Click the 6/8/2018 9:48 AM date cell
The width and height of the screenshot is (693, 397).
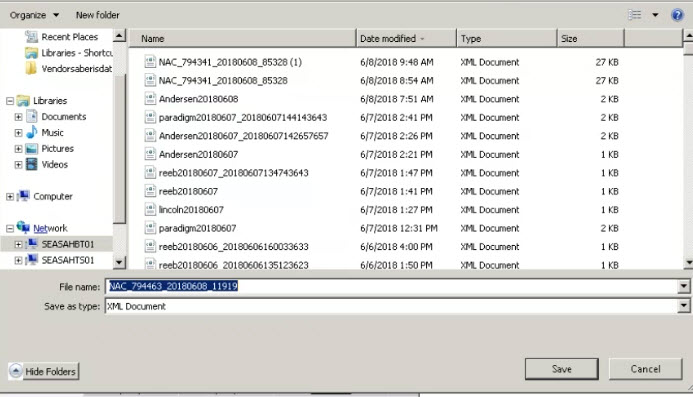click(396, 62)
